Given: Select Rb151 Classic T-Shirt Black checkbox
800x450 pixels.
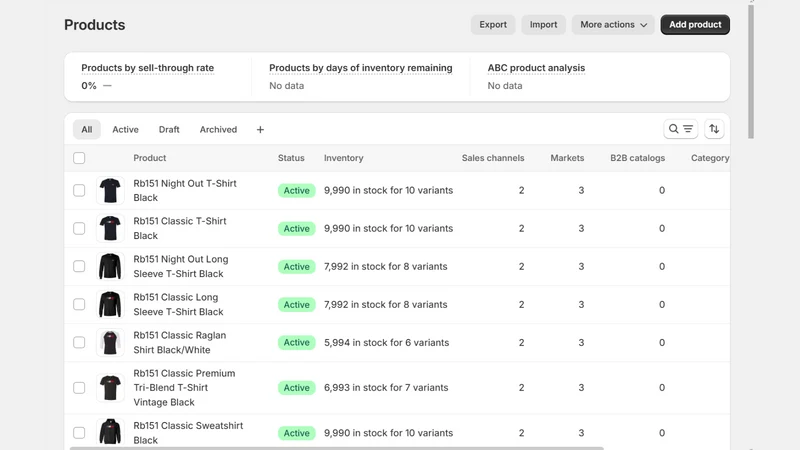Looking at the screenshot, I should point(79,229).
